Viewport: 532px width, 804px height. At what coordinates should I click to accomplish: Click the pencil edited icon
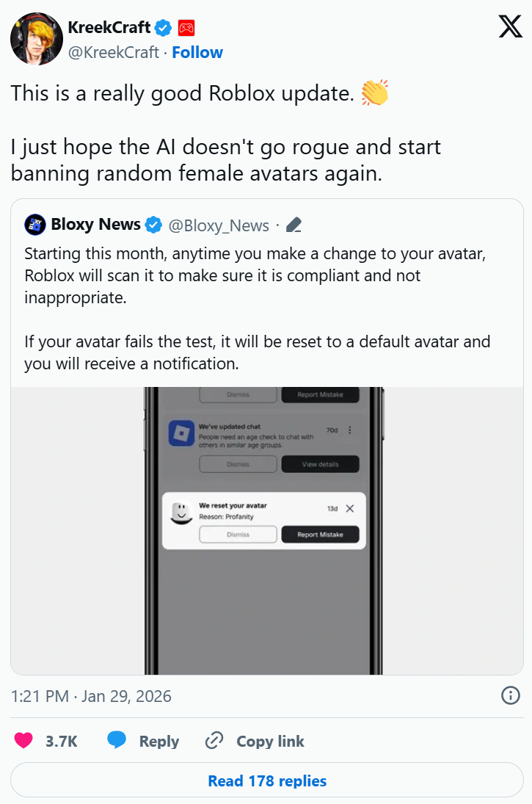294,225
